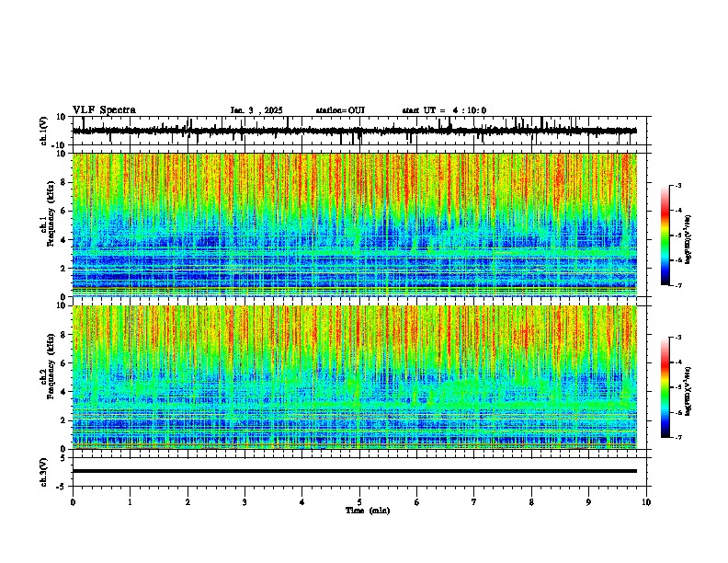This screenshot has height=563, width=728.
Task: Click time axis tick label "3"
Action: click(245, 502)
